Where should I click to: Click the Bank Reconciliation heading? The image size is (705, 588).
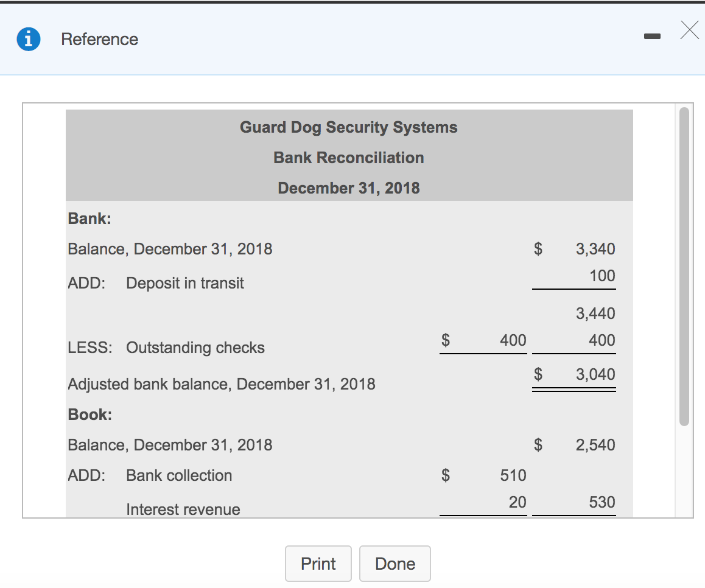click(x=348, y=158)
